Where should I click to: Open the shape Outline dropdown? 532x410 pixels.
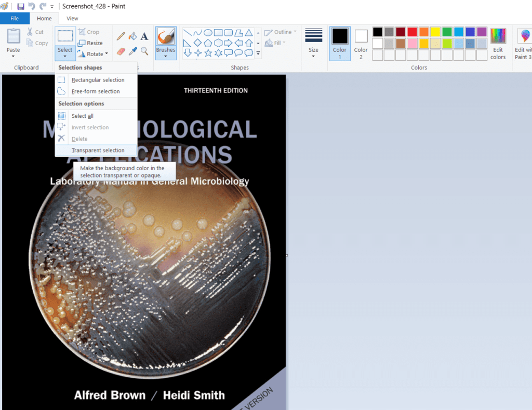coord(280,32)
